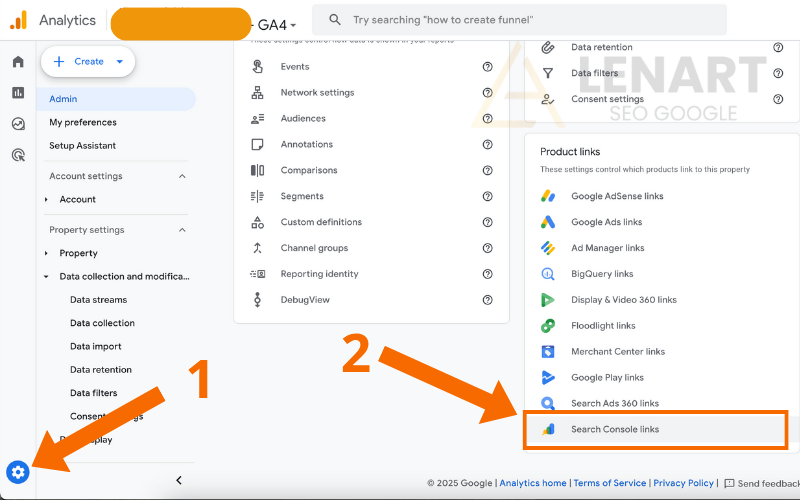Click the Admin gear icon at bottom left
The width and height of the screenshot is (800, 500).
(18, 472)
